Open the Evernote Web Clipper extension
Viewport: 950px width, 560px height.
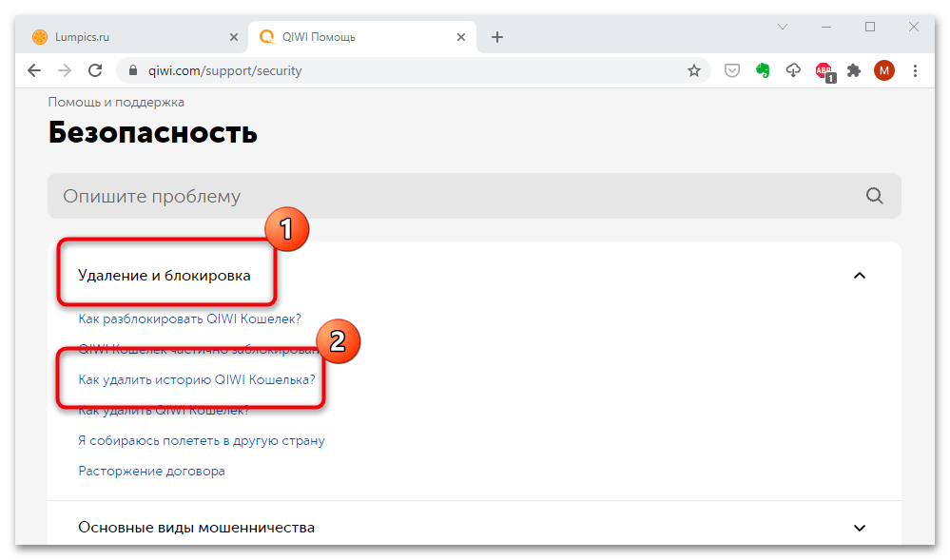click(x=763, y=71)
